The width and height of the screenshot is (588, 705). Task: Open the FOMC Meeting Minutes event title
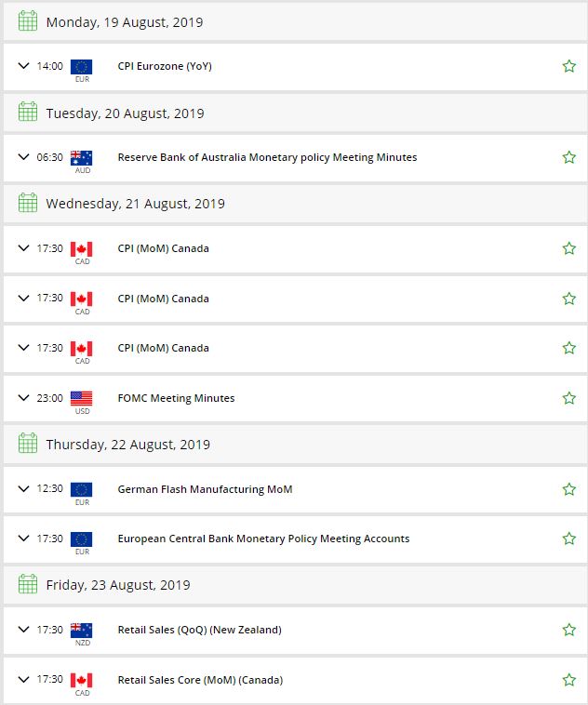(176, 398)
